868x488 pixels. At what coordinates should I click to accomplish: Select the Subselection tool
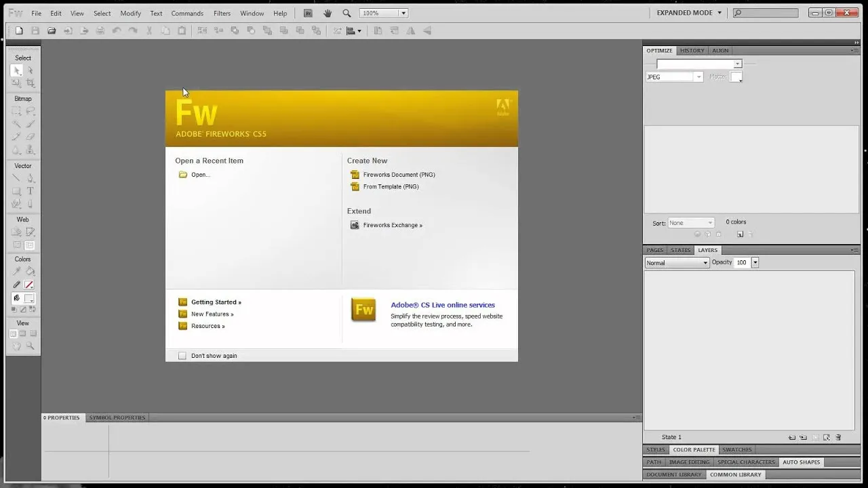coord(30,70)
